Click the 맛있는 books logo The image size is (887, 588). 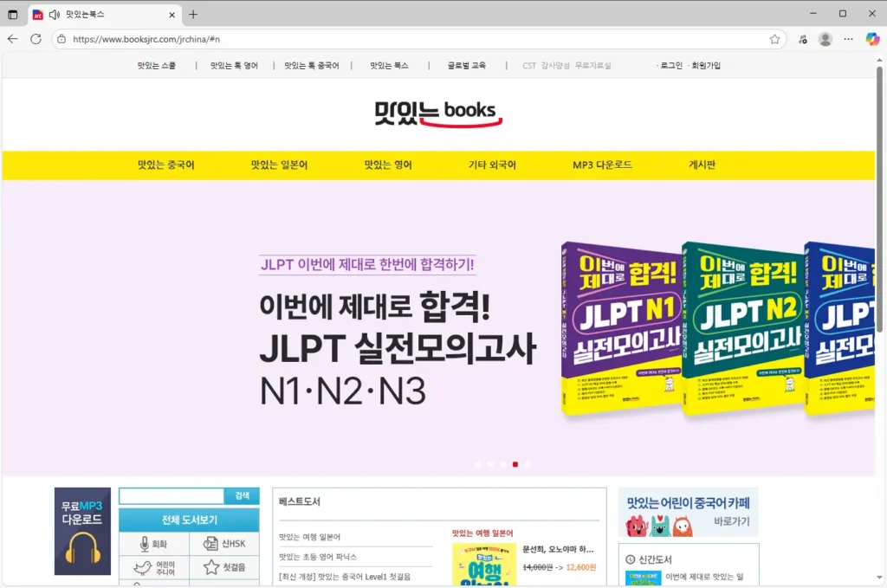pos(438,113)
